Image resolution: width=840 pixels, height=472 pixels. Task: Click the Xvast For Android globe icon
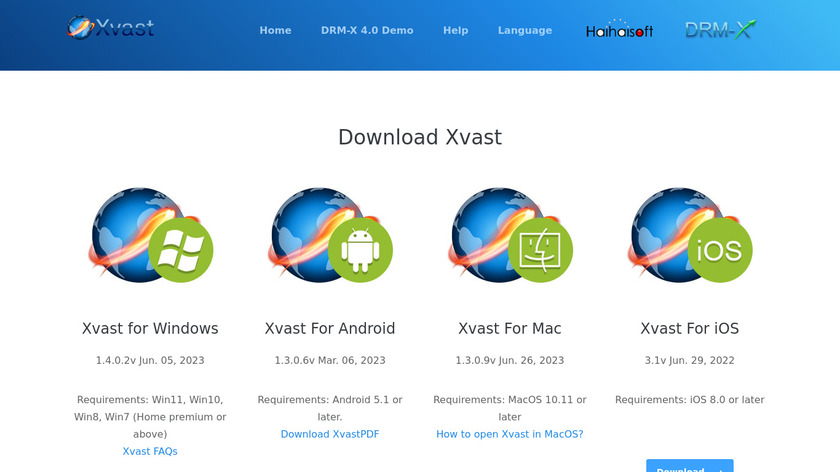click(x=330, y=235)
